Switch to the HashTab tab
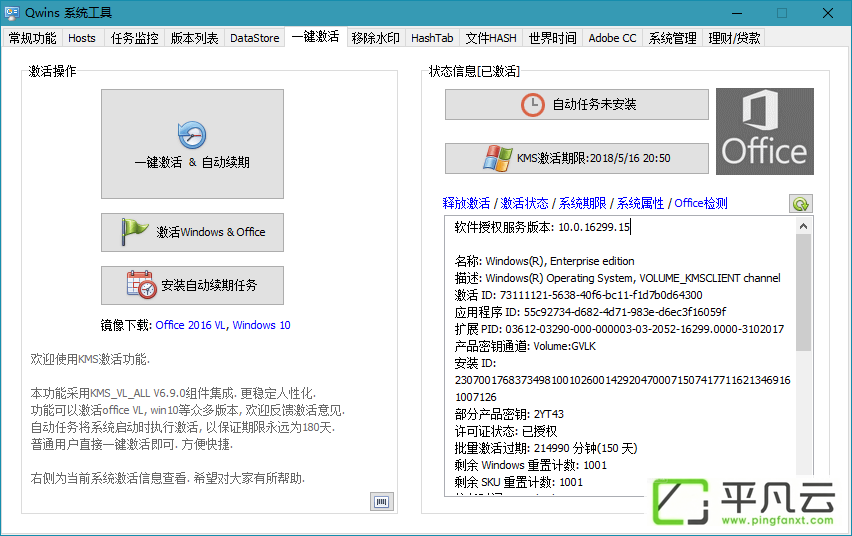Viewport: 852px width, 536px height. click(432, 38)
